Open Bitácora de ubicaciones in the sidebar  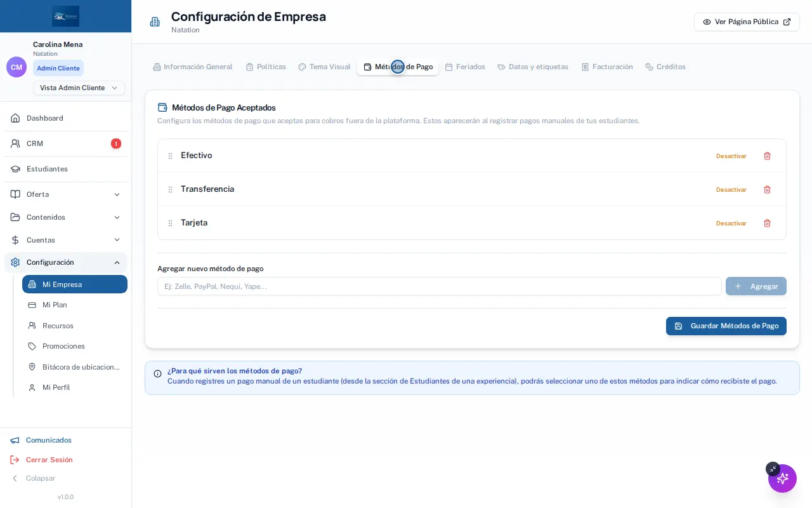(75, 367)
